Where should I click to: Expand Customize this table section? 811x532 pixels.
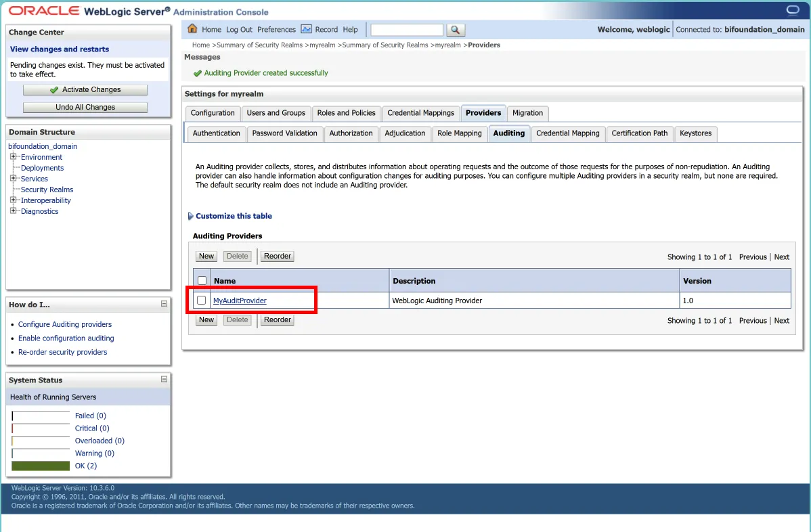tap(190, 216)
